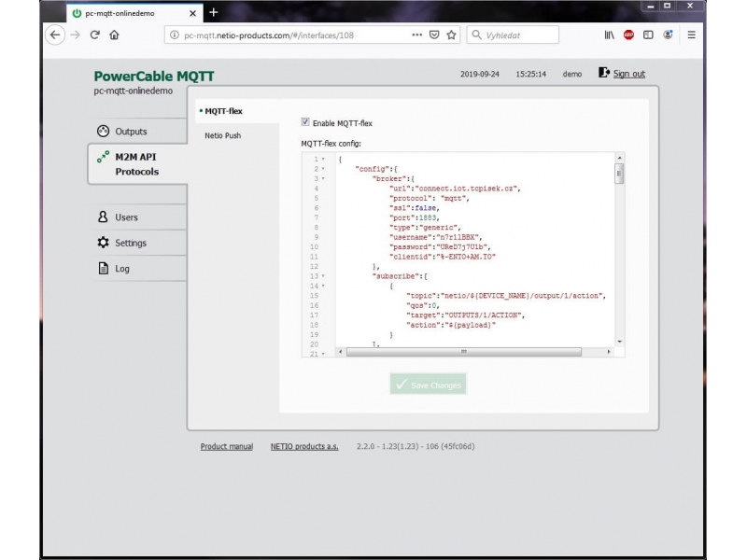Click the editor scroll left arrow
747x560 pixels.
[340, 352]
